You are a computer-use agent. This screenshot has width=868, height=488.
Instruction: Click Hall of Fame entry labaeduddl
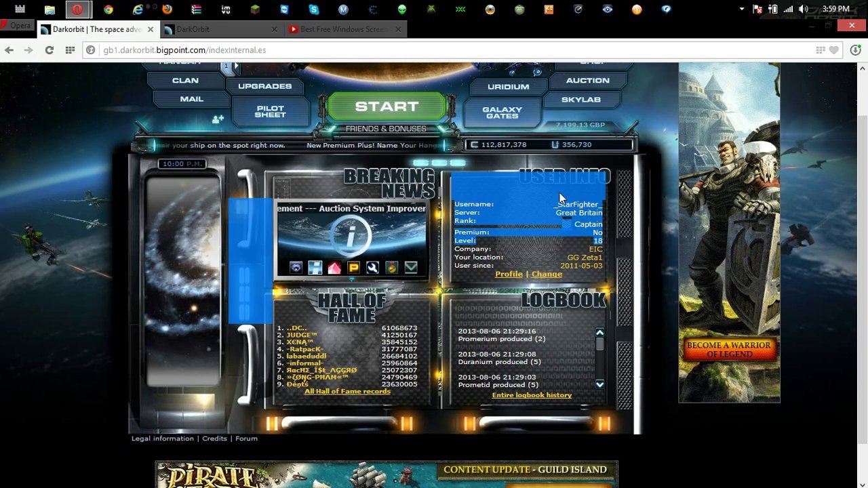306,356
